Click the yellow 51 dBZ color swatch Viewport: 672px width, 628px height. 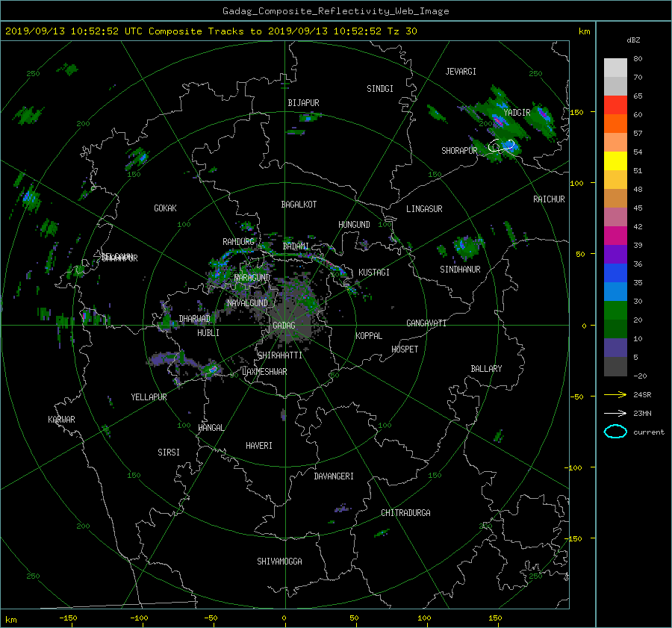[x=615, y=161]
